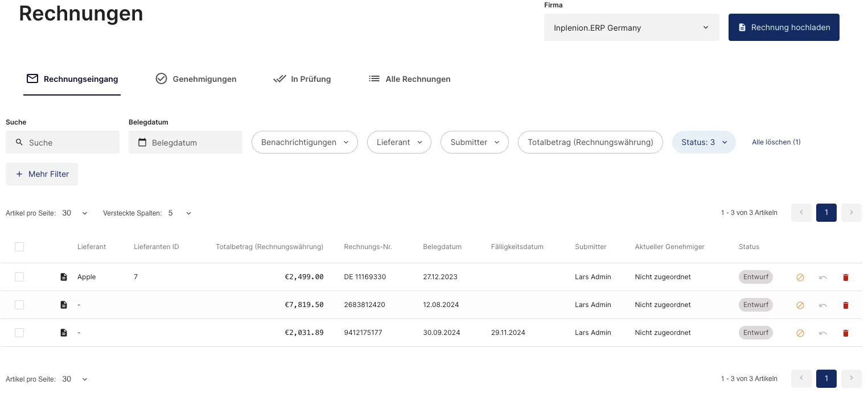Open the Status: 3 filter dropdown
The width and height of the screenshot is (868, 410).
click(x=704, y=142)
